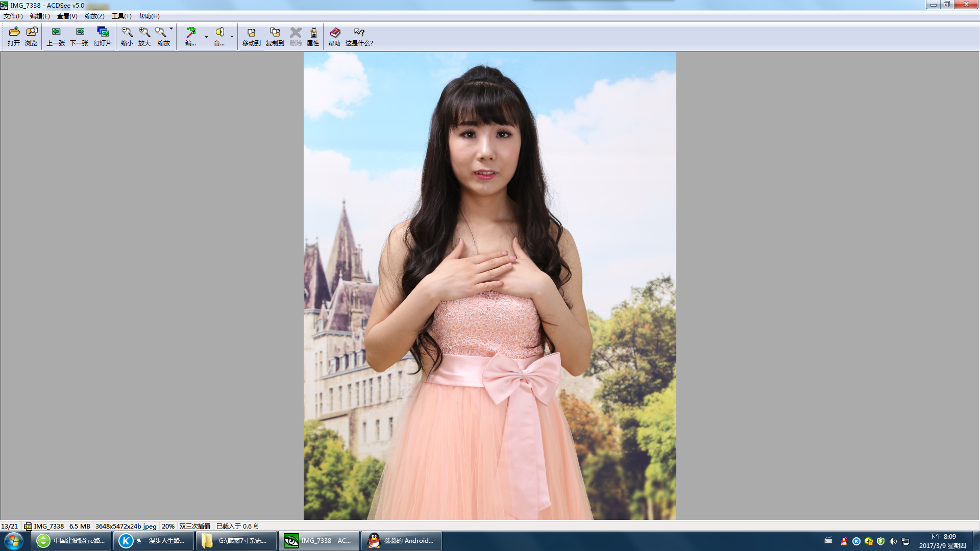Go to previous image (上一张)
This screenshot has height=551, width=980.
[x=56, y=36]
